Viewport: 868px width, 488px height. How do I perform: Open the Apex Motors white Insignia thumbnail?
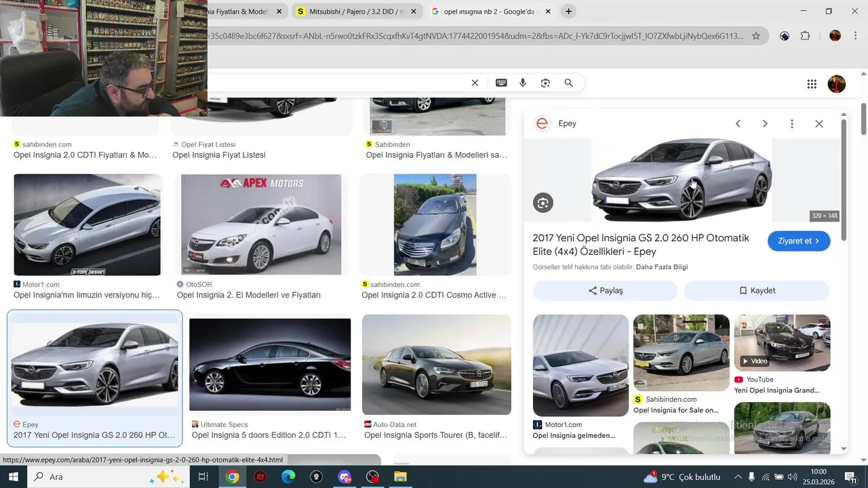[261, 225]
